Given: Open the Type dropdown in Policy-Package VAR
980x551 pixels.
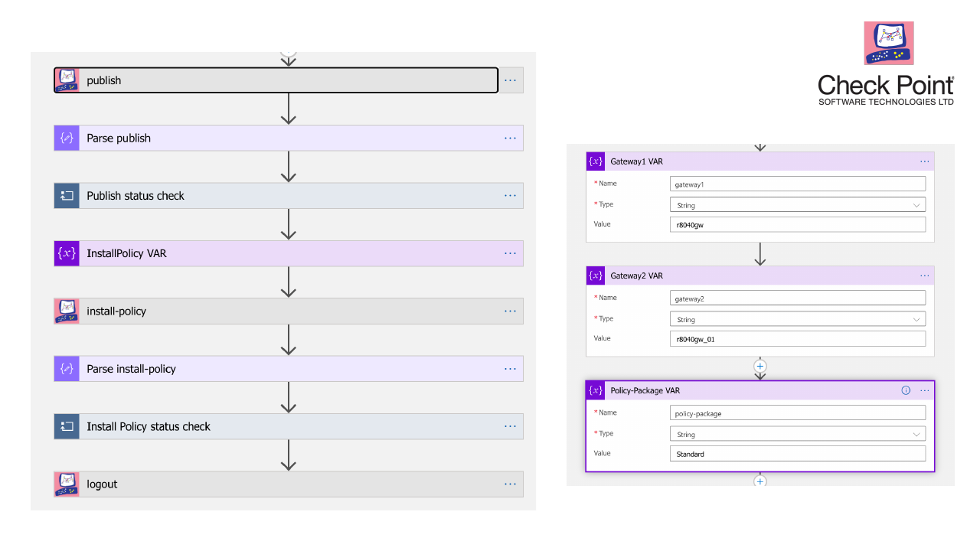Looking at the screenshot, I should point(797,434).
